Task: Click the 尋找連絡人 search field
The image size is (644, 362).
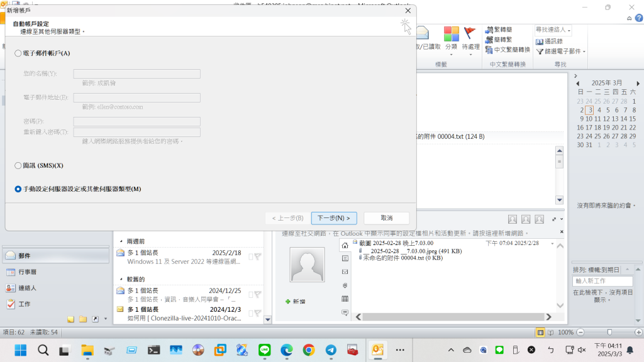Action: 550,30
